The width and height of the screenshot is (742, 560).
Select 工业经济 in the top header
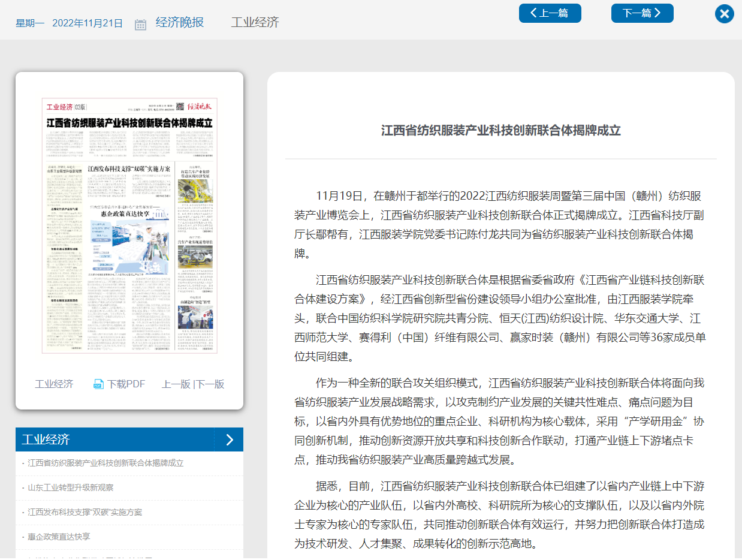[255, 23]
